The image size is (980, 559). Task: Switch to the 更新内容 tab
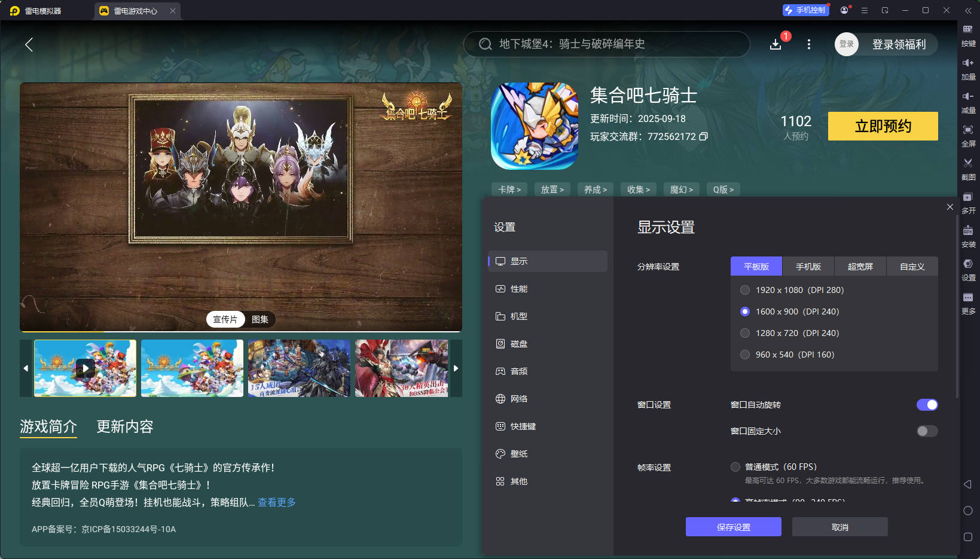pyautogui.click(x=125, y=426)
